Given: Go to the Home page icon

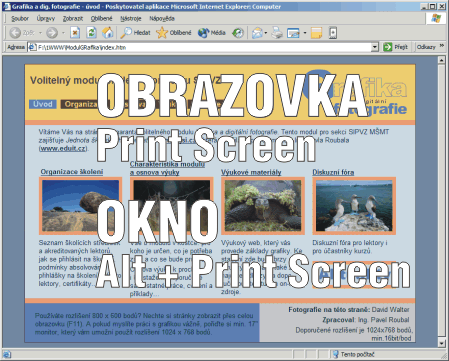Looking at the screenshot, I should pyautogui.click(x=107, y=33).
